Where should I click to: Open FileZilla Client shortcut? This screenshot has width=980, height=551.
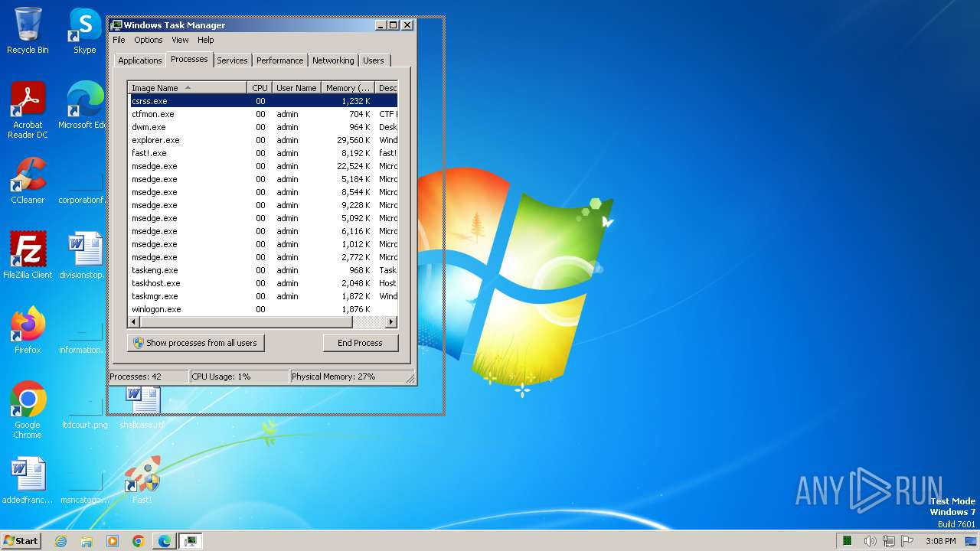coord(28,256)
